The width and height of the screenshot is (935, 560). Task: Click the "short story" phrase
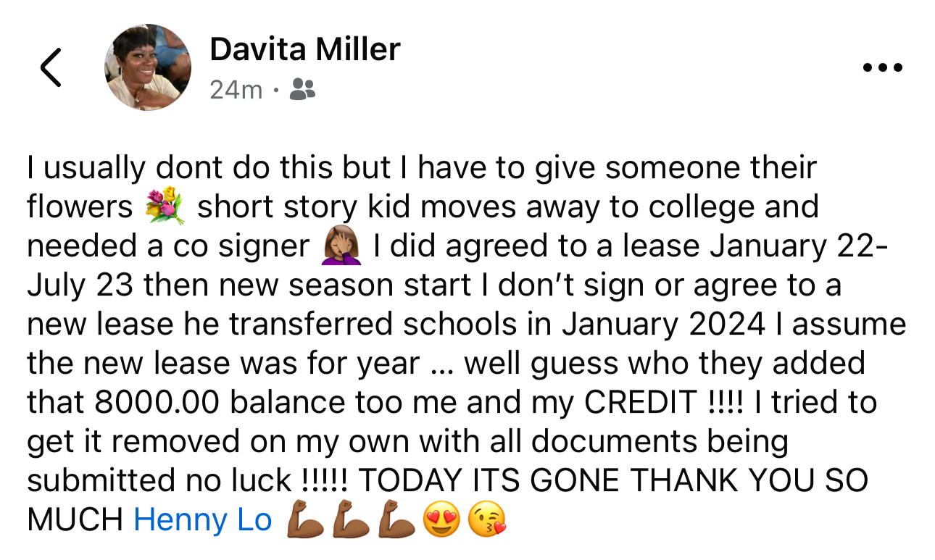(x=278, y=207)
